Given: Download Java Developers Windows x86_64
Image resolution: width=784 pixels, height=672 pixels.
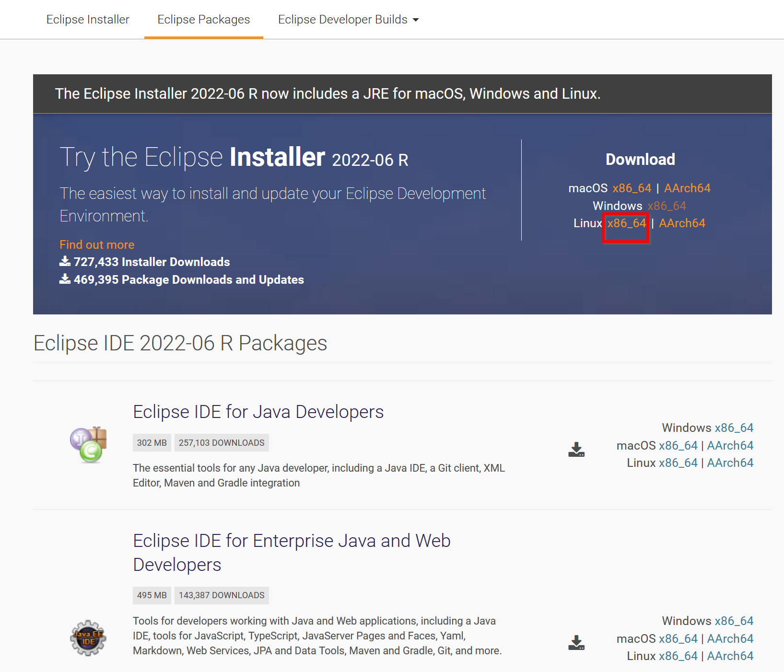Looking at the screenshot, I should [734, 428].
